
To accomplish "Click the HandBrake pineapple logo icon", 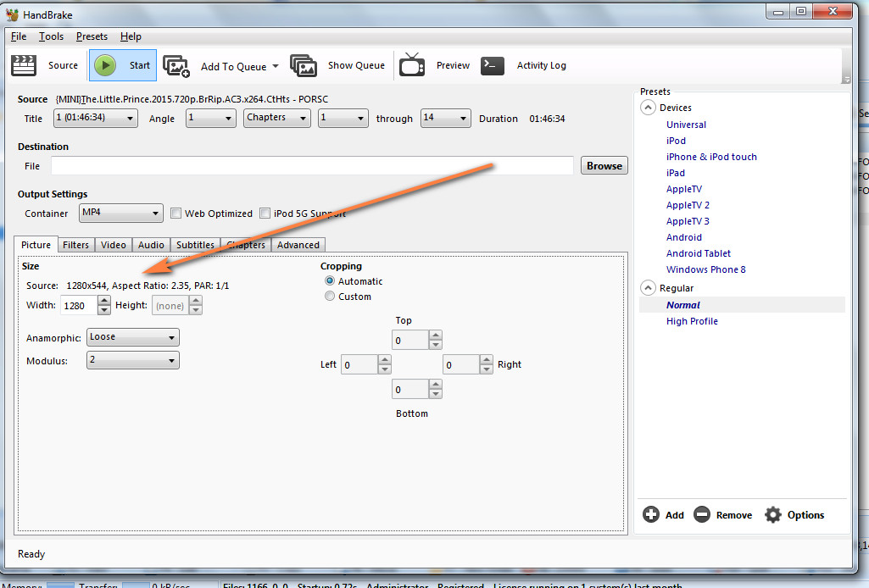I will coord(12,14).
